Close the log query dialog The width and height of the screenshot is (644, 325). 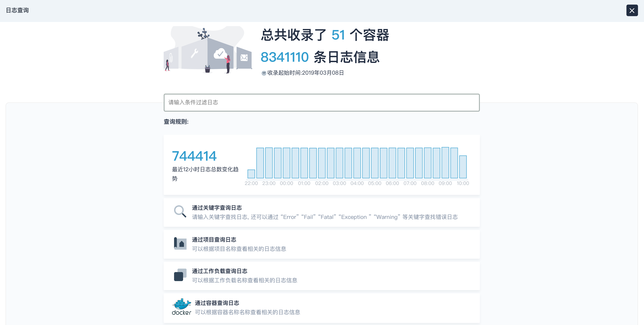[632, 10]
